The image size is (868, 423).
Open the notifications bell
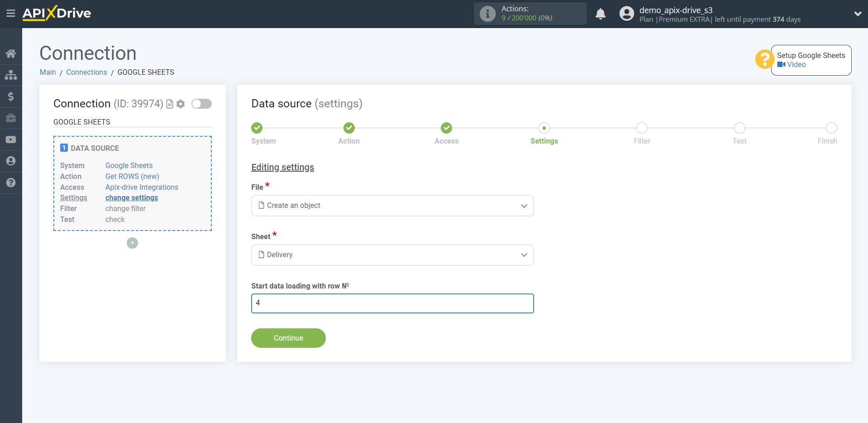click(x=601, y=14)
